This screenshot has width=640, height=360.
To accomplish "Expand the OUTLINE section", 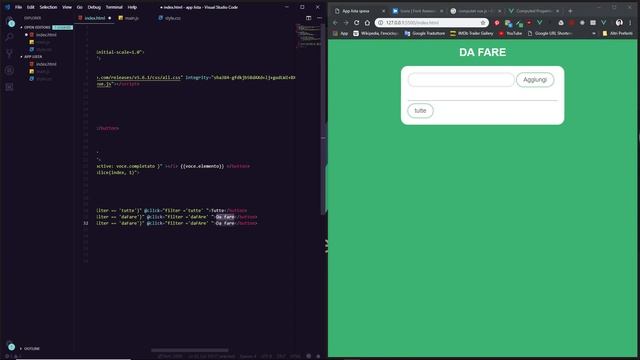I will (31, 349).
